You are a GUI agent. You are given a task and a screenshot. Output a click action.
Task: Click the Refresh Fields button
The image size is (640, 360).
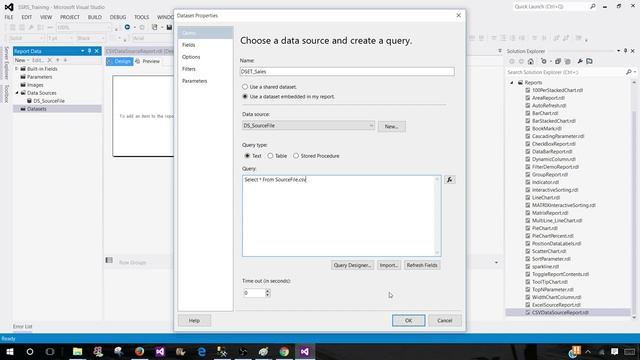(x=422, y=265)
